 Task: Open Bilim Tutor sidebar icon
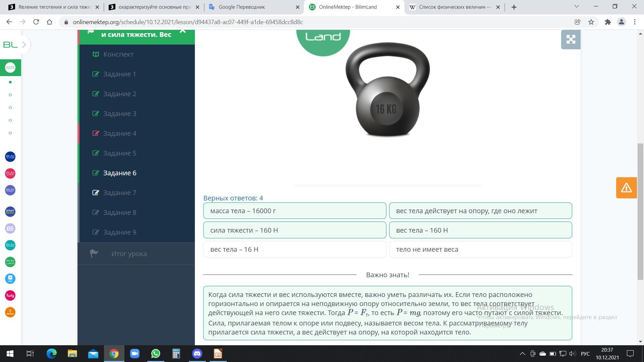[10, 157]
